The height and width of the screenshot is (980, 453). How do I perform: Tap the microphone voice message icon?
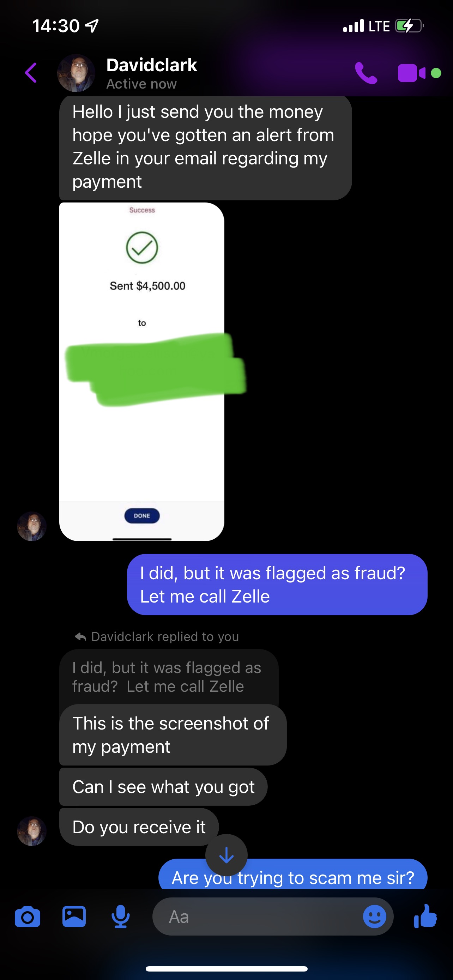[x=121, y=917]
